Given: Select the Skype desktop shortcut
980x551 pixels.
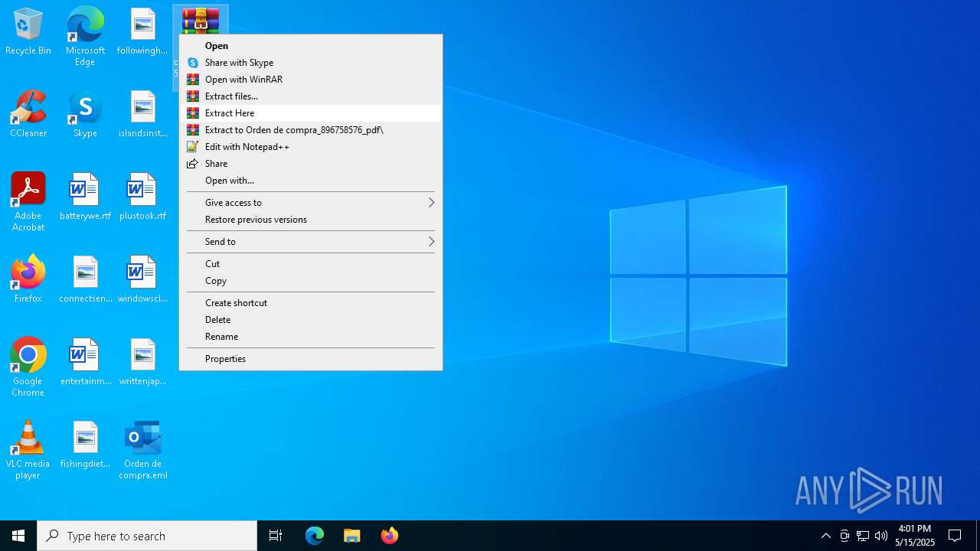Looking at the screenshot, I should click(x=85, y=114).
